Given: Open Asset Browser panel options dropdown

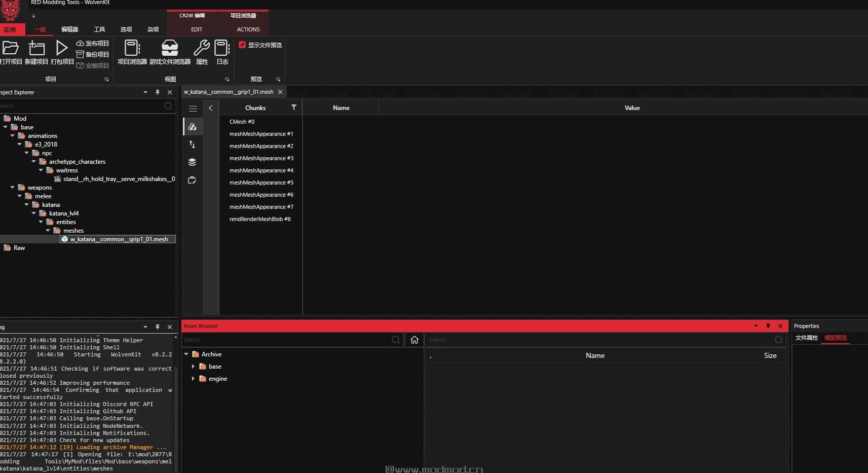Looking at the screenshot, I should tap(756, 326).
